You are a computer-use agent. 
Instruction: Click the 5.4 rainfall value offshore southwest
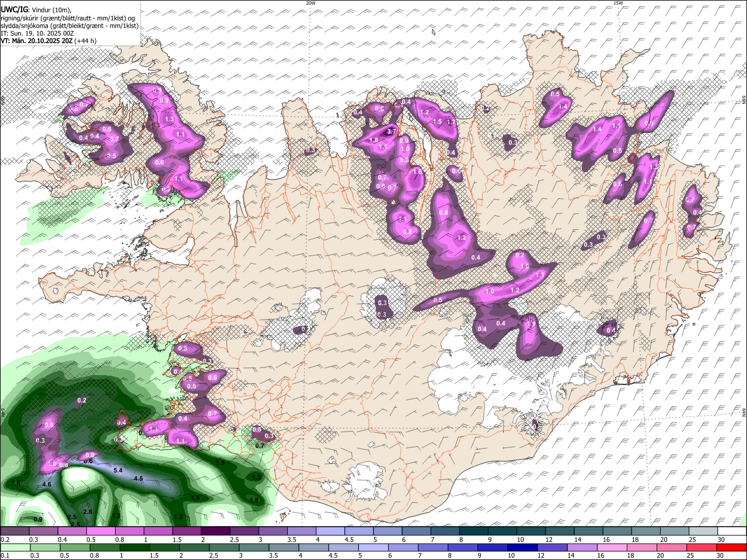tap(118, 470)
